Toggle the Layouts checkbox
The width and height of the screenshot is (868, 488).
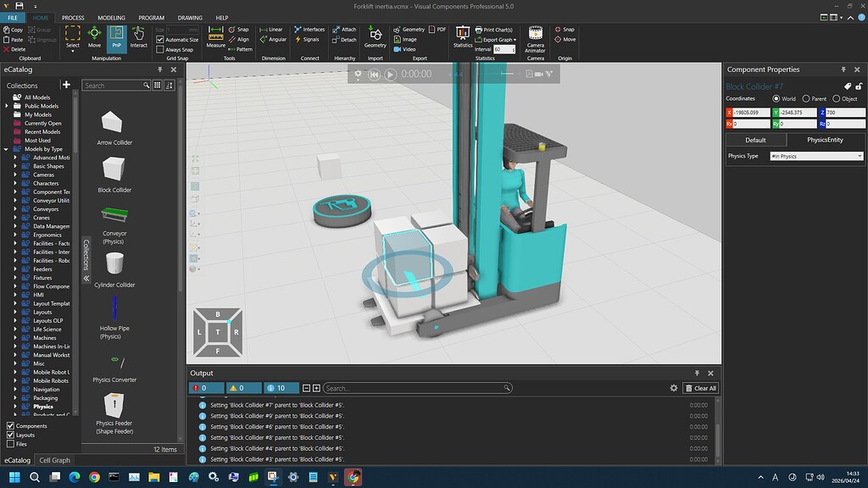pos(10,435)
